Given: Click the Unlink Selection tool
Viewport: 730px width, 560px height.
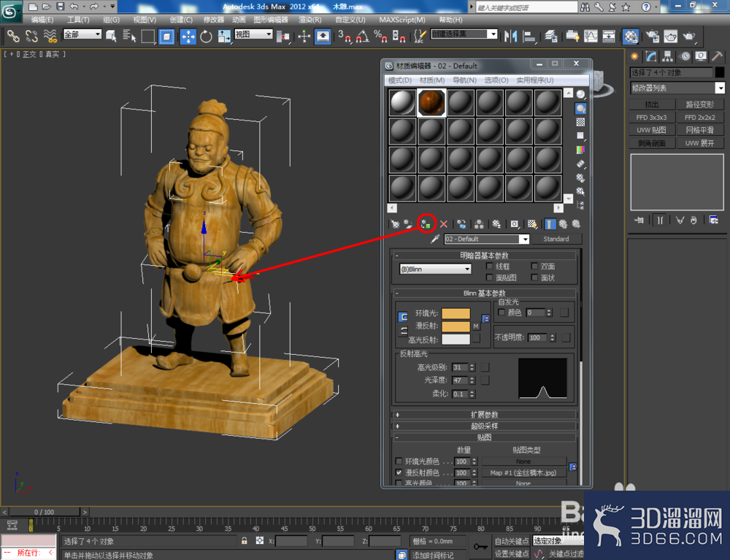Looking at the screenshot, I should pos(31,36).
